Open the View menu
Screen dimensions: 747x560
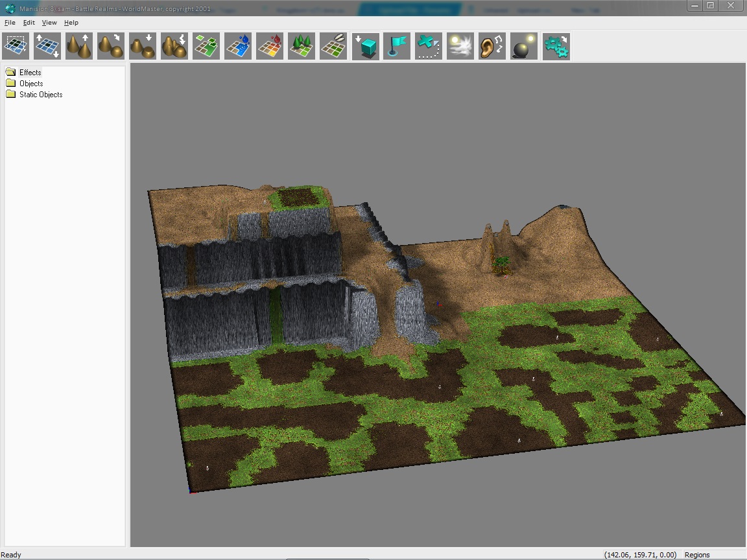coord(49,23)
